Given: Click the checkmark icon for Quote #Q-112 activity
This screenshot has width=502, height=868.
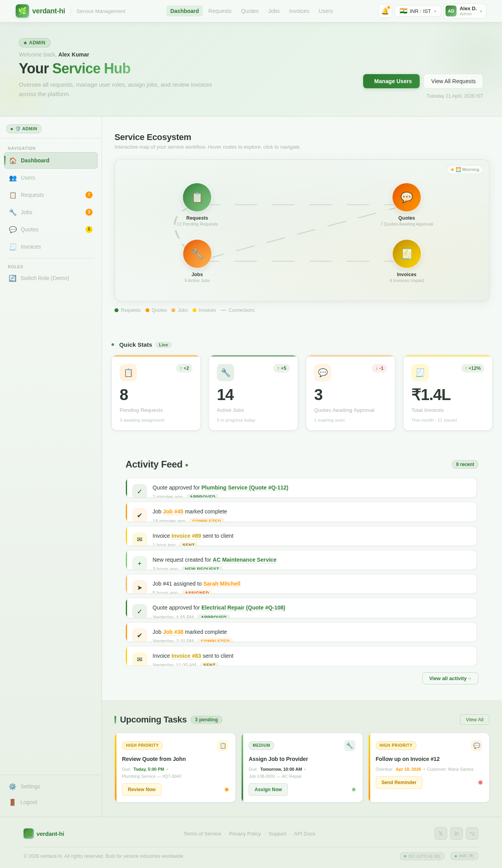Looking at the screenshot, I should coord(140,491).
